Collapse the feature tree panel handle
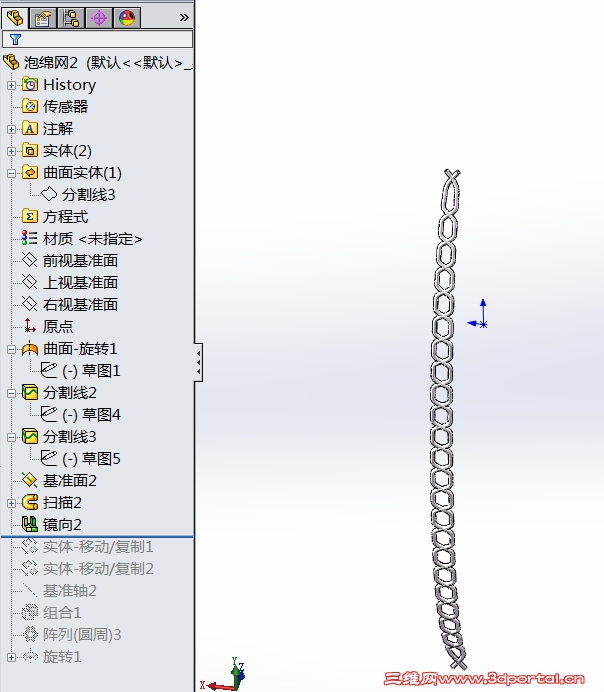 pos(199,362)
